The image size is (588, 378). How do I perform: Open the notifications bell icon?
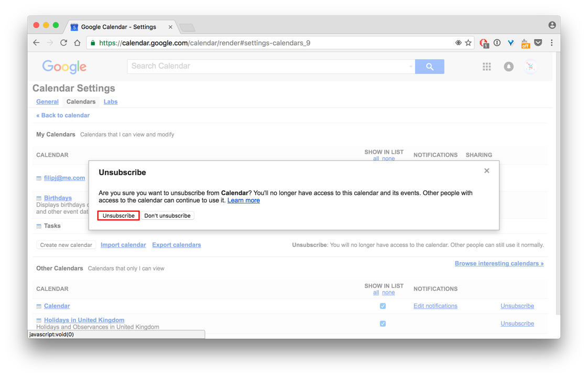click(x=508, y=67)
